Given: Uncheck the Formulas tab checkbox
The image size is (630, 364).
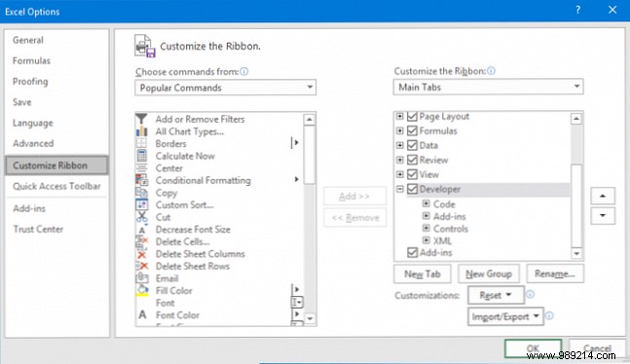Looking at the screenshot, I should pyautogui.click(x=412, y=131).
